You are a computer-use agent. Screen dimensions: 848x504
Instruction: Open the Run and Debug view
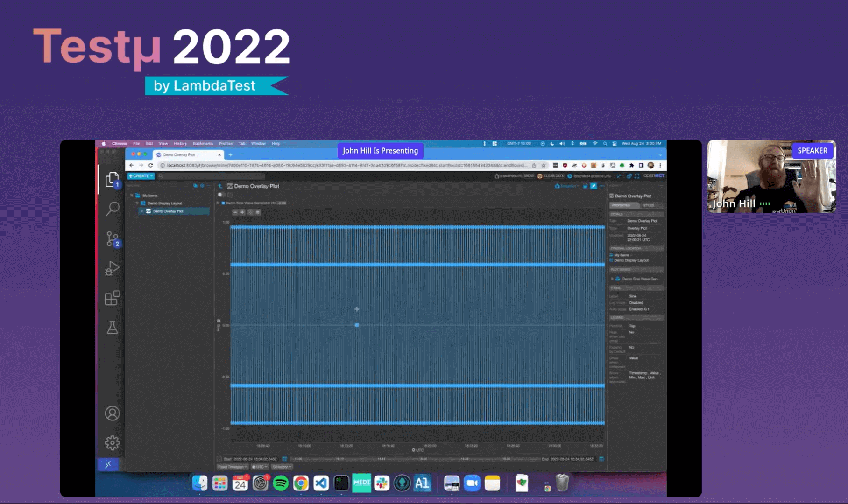tap(112, 268)
